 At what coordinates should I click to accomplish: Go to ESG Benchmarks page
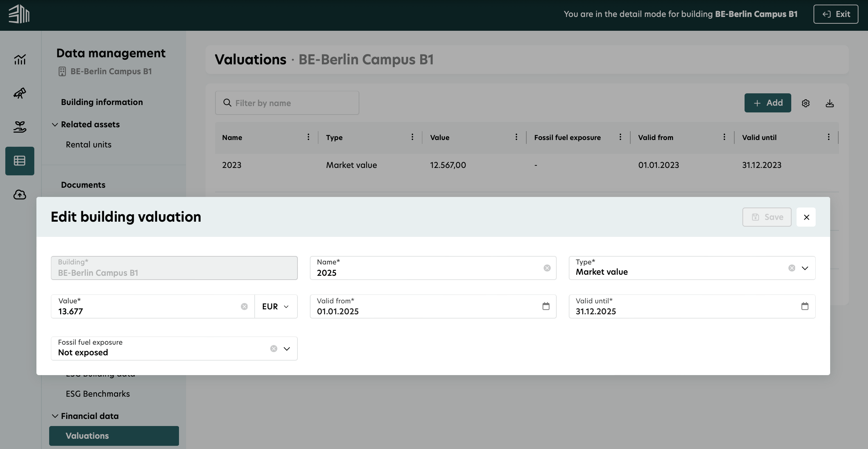[98, 393]
